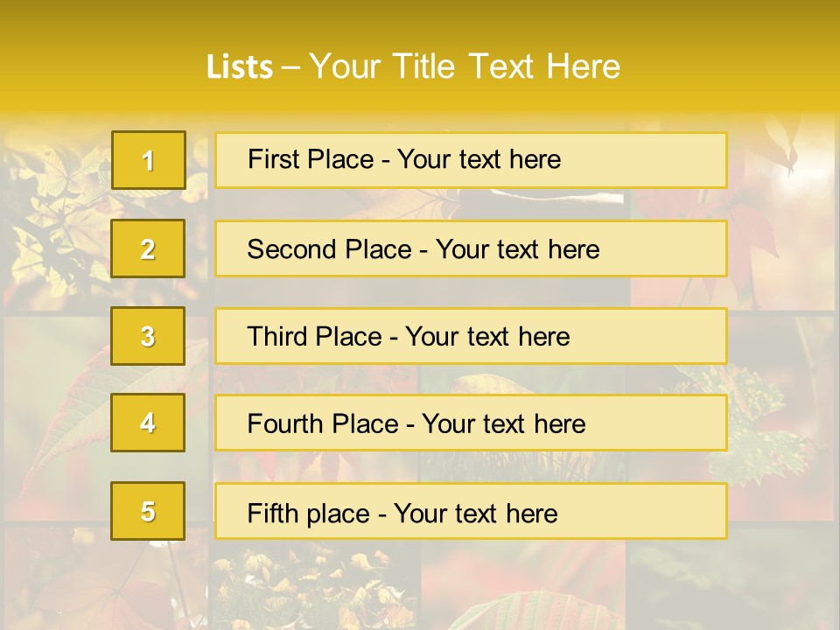Select the 'First Place - Your text here' bar
Viewport: 840px width, 630px height.
(x=471, y=160)
